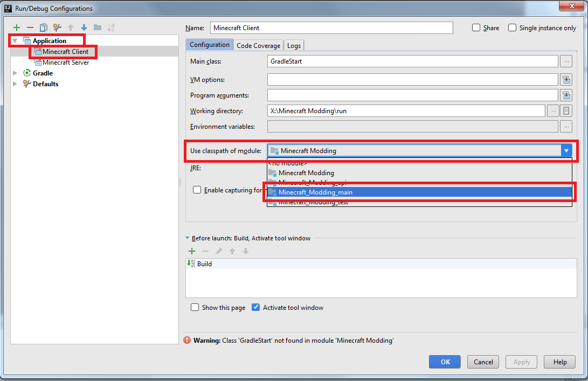Click the green plus add configuration icon

[17, 27]
